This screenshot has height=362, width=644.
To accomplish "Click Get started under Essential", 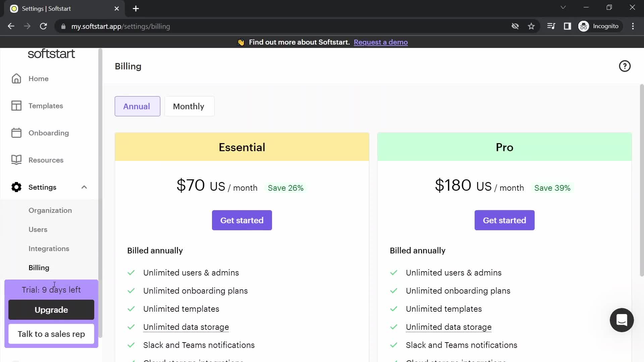I will pos(242,220).
